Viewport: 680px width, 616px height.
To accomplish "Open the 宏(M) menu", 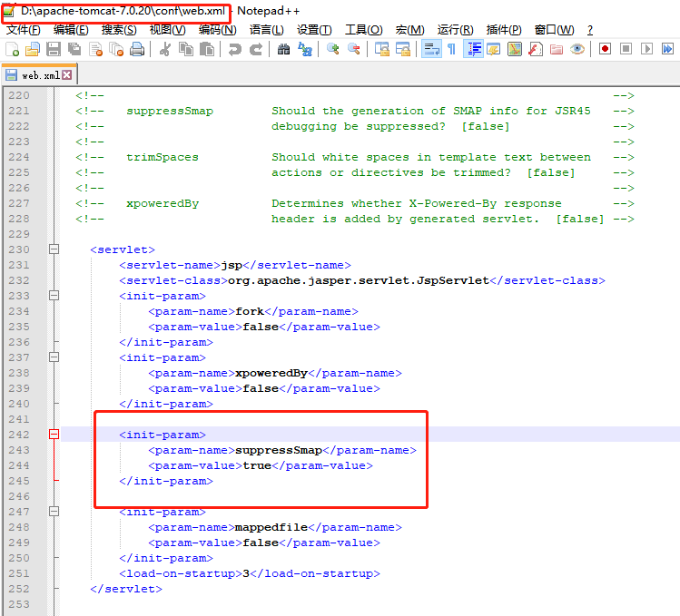I will (x=410, y=30).
